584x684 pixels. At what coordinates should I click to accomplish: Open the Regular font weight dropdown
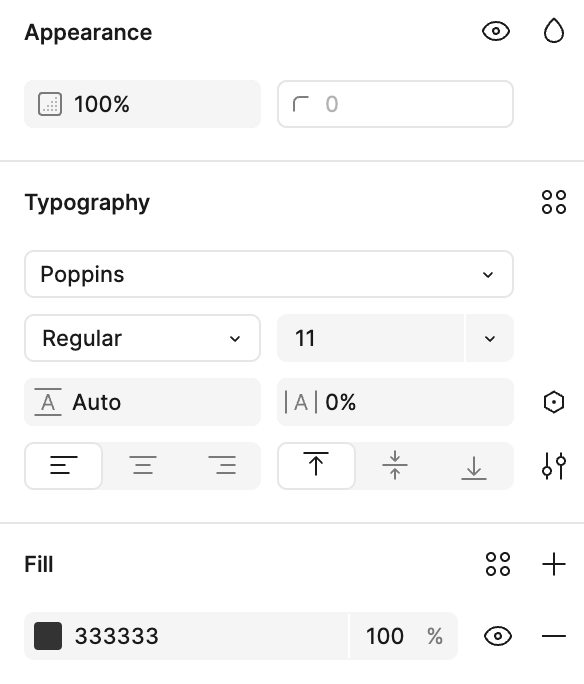(x=142, y=338)
